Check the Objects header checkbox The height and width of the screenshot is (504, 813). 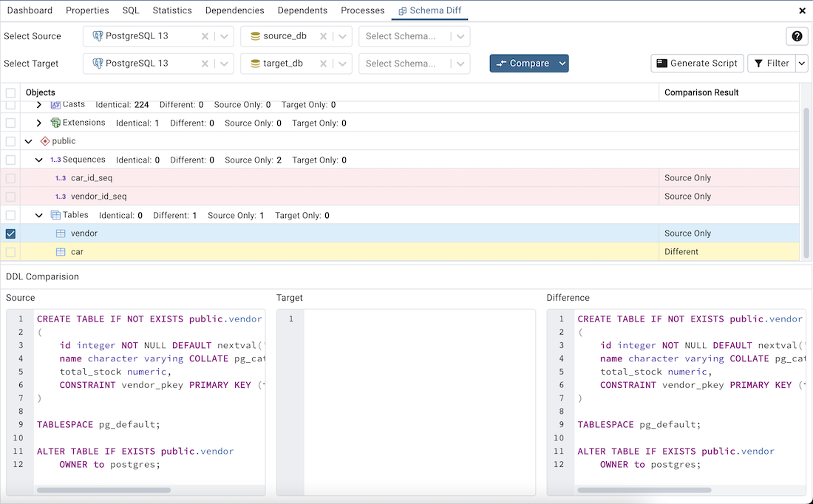click(x=10, y=92)
